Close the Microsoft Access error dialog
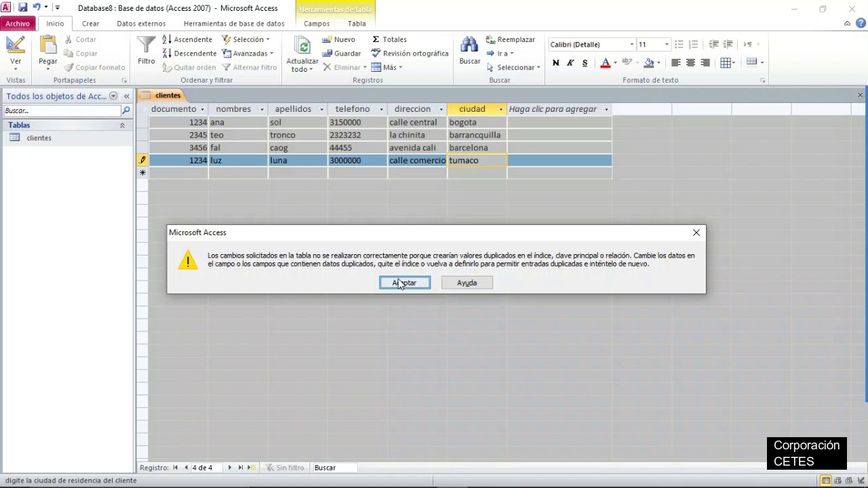 click(696, 232)
